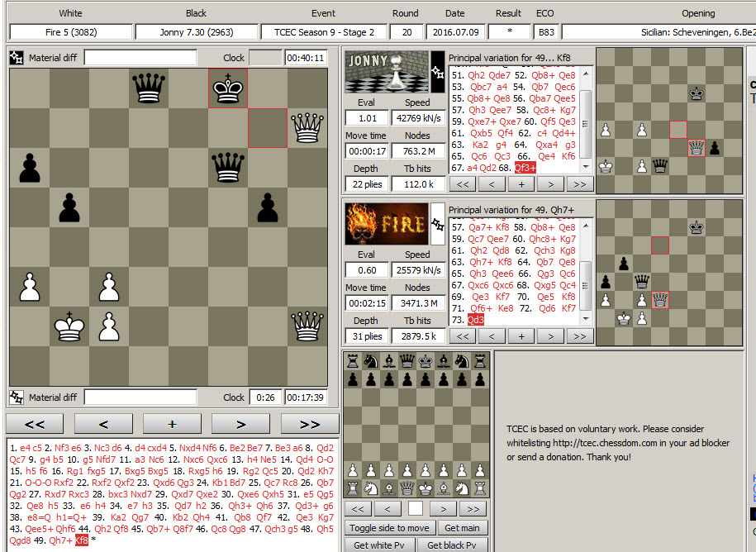Step forward one move on main board
This screenshot has height=552, width=756.
[x=240, y=424]
